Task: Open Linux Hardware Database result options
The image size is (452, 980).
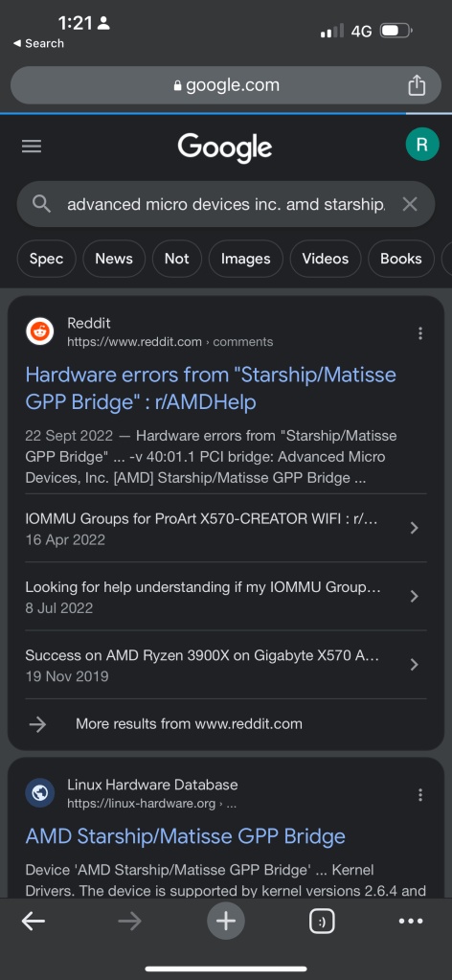Action: tap(420, 794)
